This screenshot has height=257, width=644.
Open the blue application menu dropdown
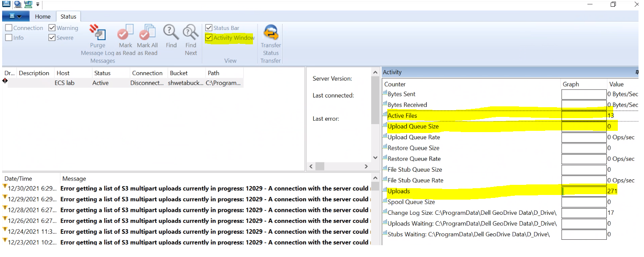[16, 16]
